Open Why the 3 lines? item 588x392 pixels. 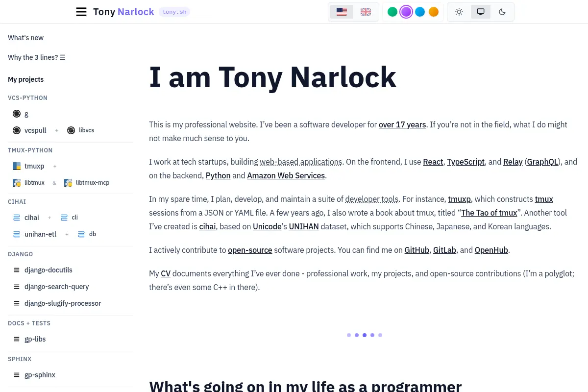click(x=37, y=57)
